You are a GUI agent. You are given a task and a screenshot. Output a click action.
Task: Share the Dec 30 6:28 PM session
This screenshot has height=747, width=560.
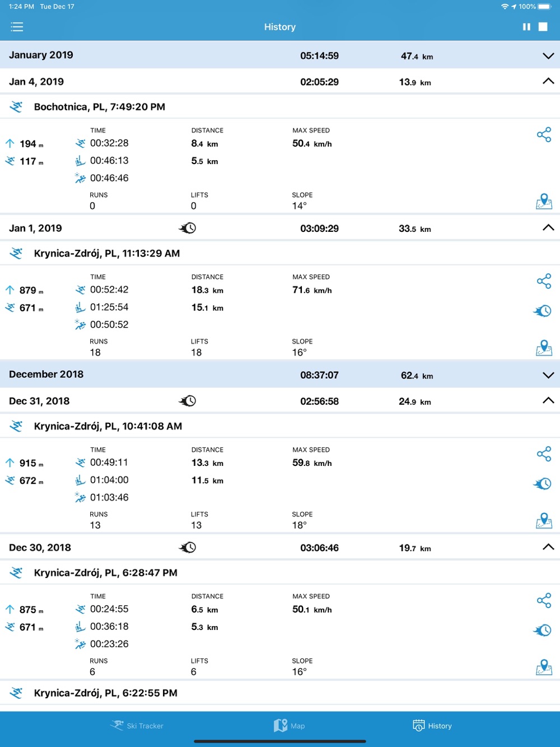click(x=544, y=601)
